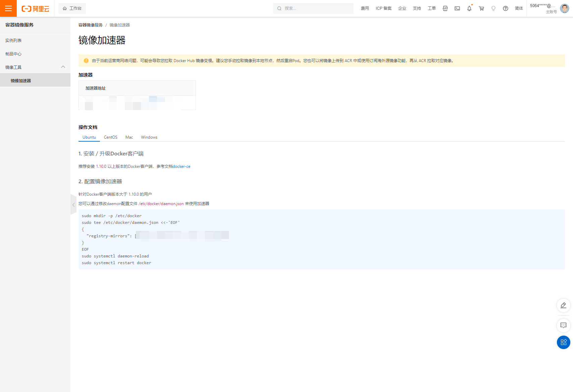The image size is (573, 392).
Task: Switch to the Windows tab
Action: (x=149, y=137)
